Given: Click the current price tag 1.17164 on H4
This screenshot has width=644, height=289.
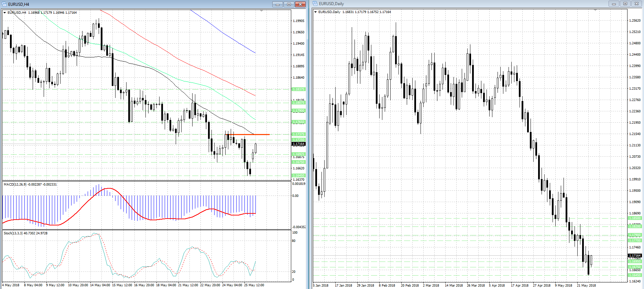Looking at the screenshot, I should coord(298,144).
